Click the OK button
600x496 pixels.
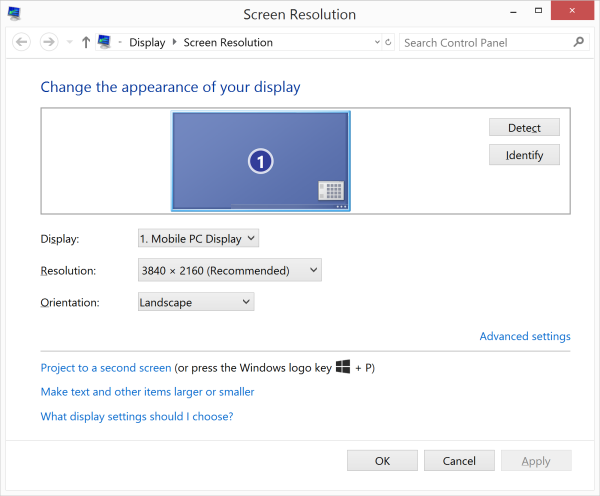[382, 461]
